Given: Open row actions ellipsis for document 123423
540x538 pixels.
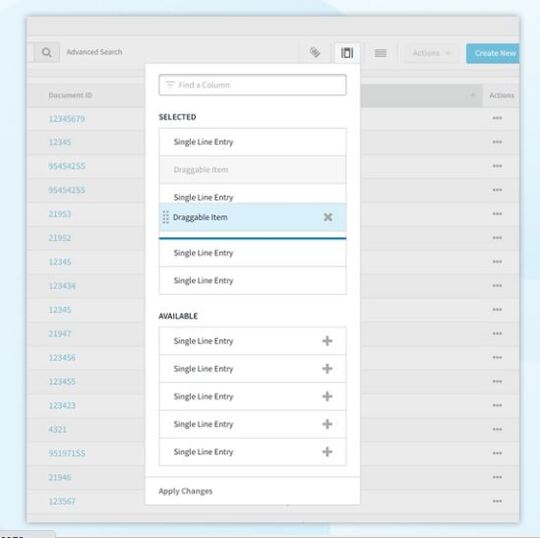Looking at the screenshot, I should click(x=497, y=405).
